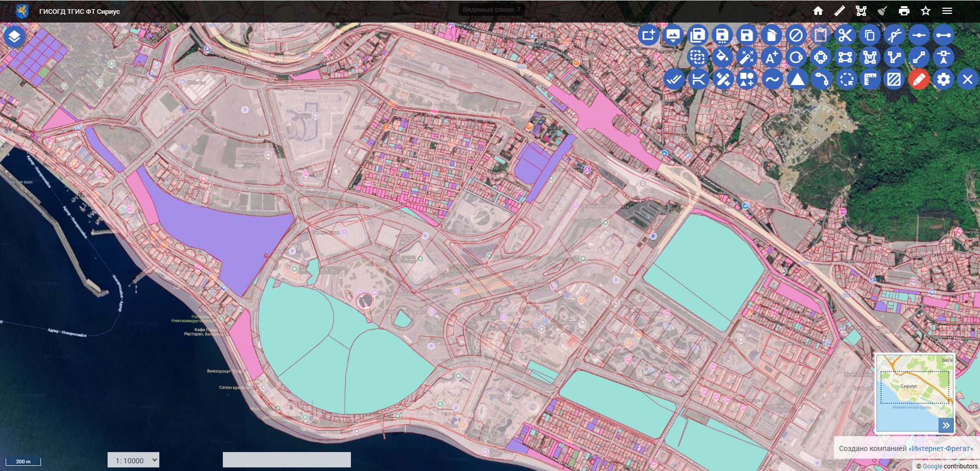Open the hamburger main menu
This screenshot has height=471, width=980.
[x=947, y=11]
